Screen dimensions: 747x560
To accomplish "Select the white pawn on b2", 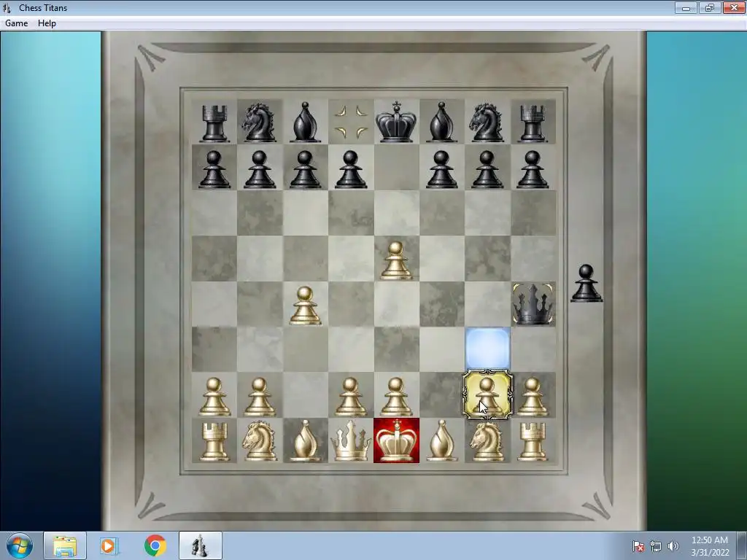I will point(260,397).
